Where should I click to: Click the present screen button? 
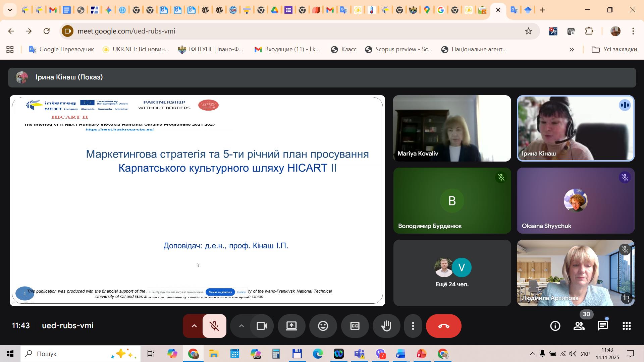pyautogui.click(x=291, y=326)
